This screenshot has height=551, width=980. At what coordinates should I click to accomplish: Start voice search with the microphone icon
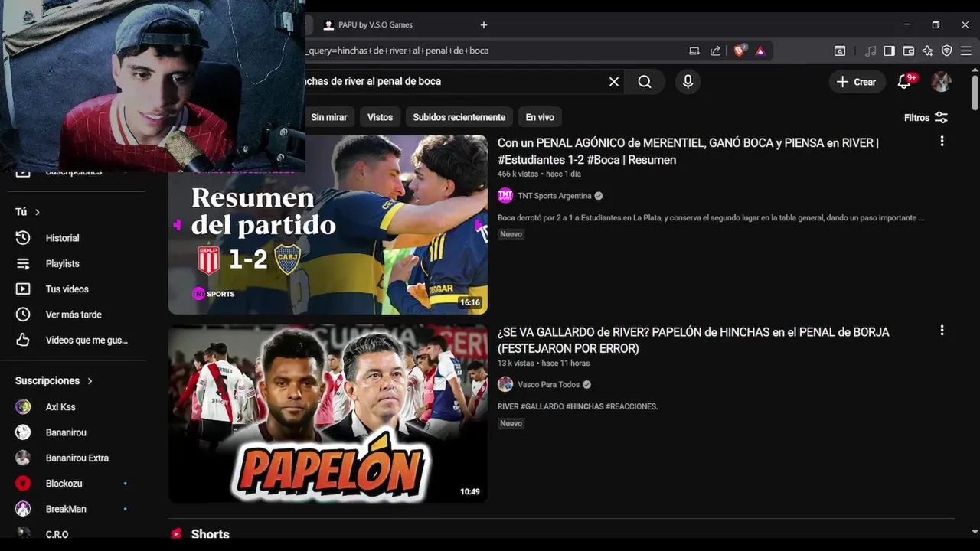pyautogui.click(x=688, y=82)
